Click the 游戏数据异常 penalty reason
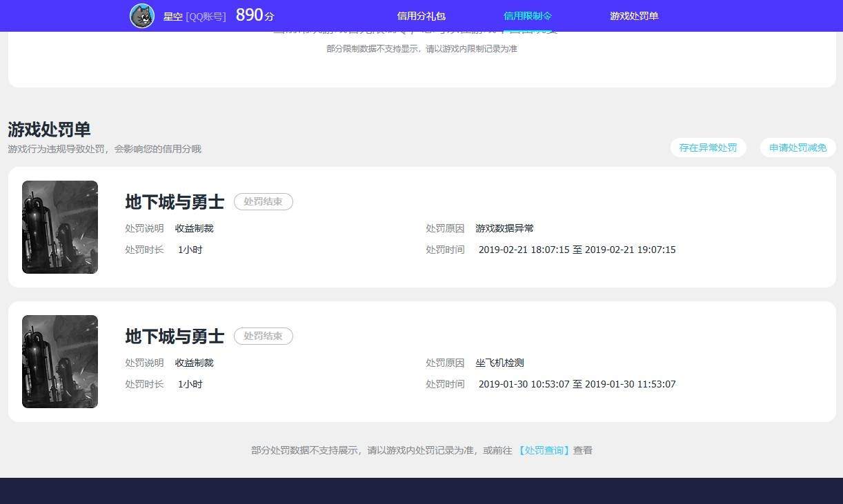 504,228
